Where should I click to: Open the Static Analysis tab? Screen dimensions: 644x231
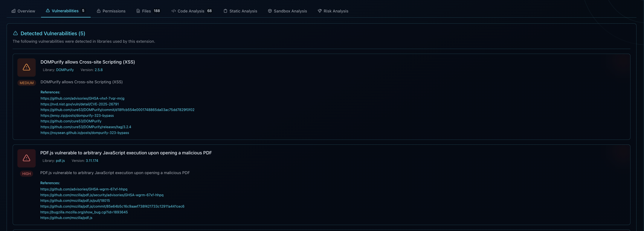tap(240, 11)
